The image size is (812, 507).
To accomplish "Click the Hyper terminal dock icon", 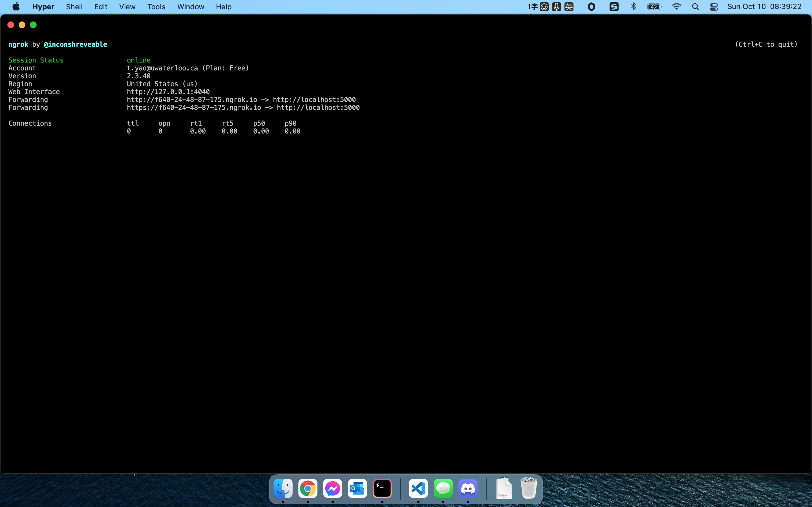I will click(382, 489).
